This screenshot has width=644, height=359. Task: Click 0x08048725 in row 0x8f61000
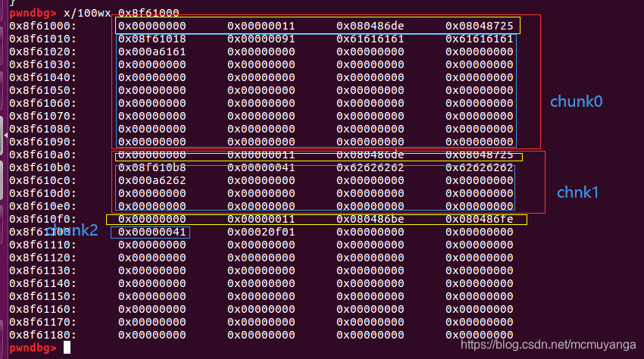(x=480, y=26)
